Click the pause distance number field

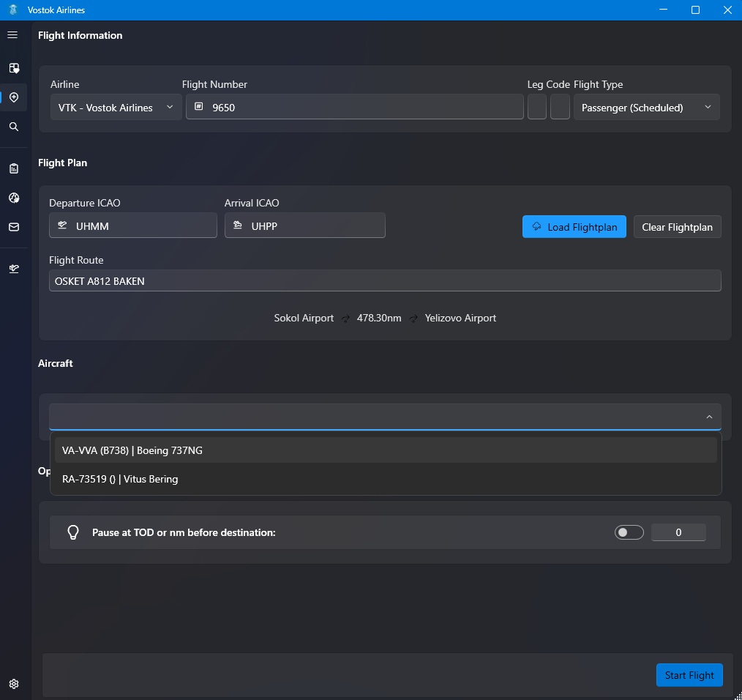point(678,532)
